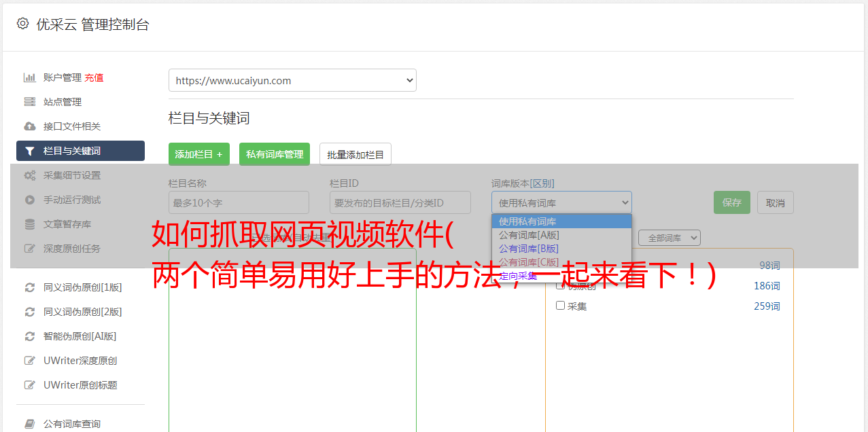
Task: Click the 259词 count for 采集
Action: click(767, 306)
